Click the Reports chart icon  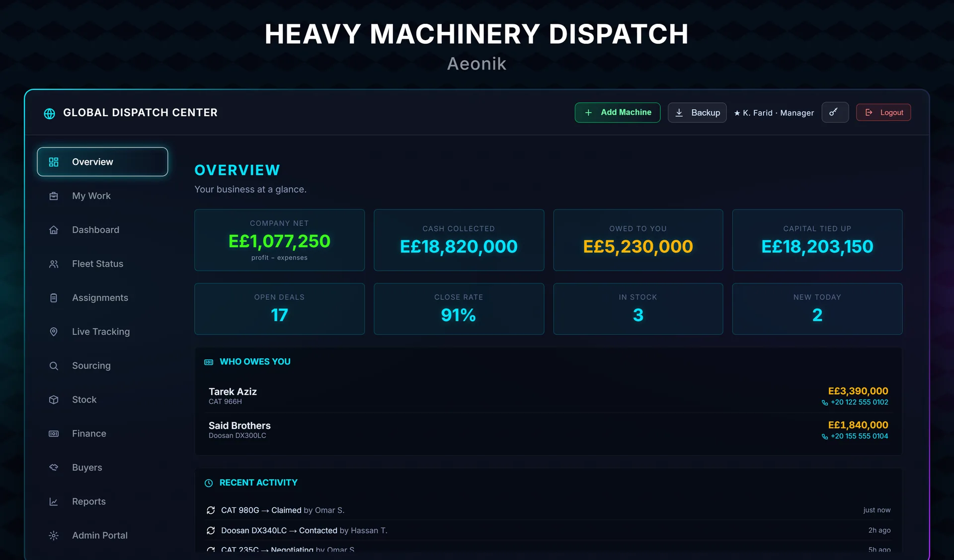54,502
